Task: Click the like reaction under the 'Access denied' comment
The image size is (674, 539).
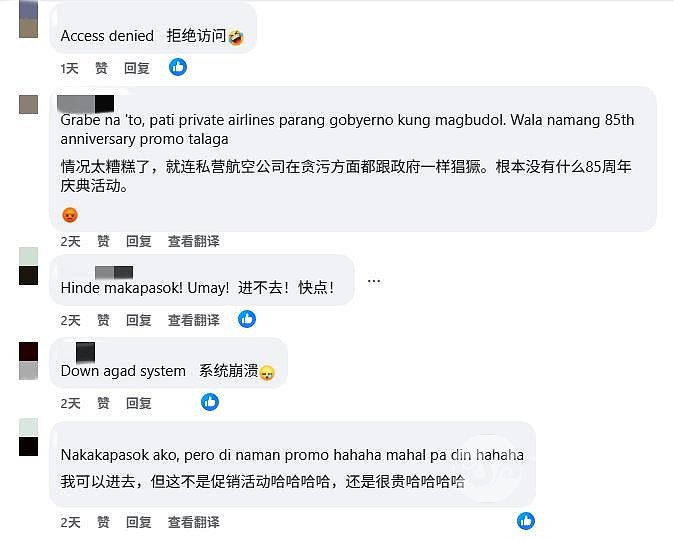Action: 178,67
